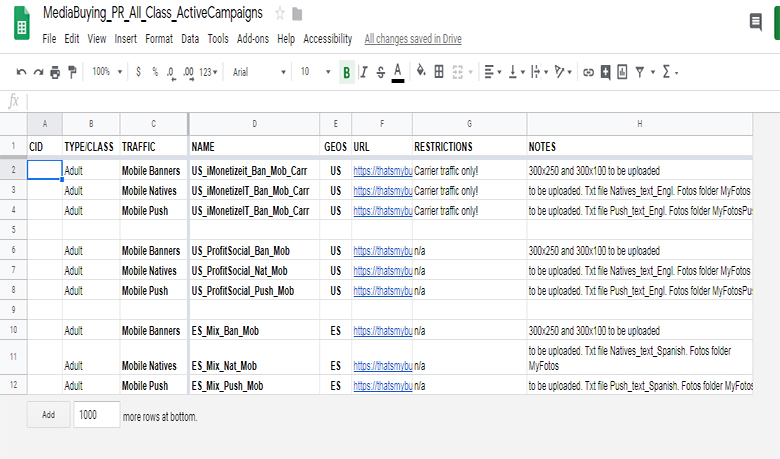
Task: Open URL link for US_ProfitSocial_Ban_Mob
Action: [383, 251]
